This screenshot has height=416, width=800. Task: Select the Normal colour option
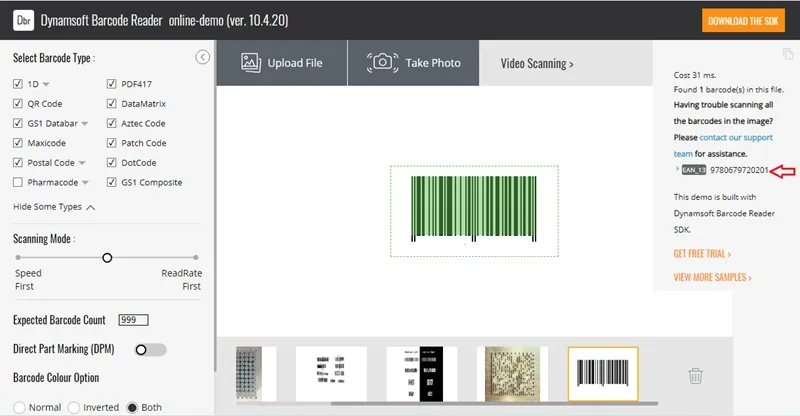point(19,407)
